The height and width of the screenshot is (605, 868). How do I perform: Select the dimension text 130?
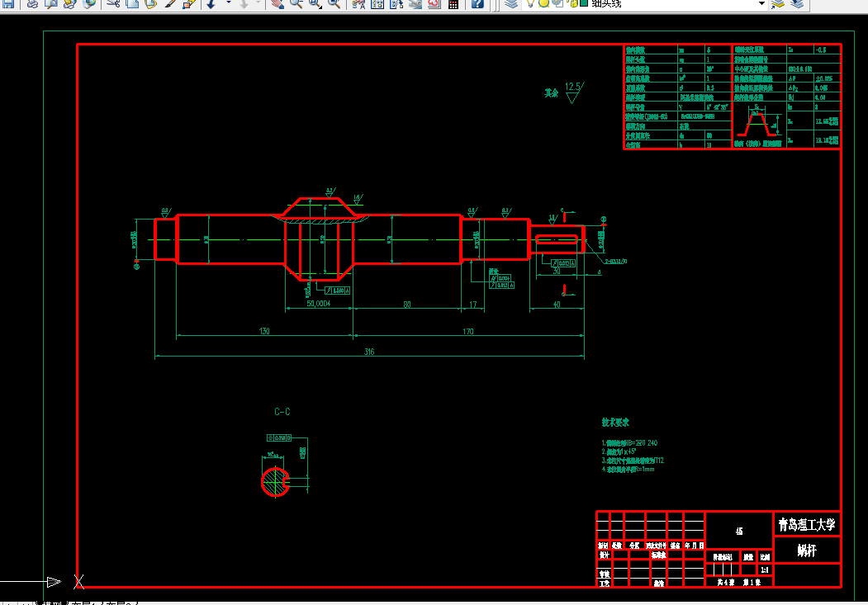(x=264, y=331)
